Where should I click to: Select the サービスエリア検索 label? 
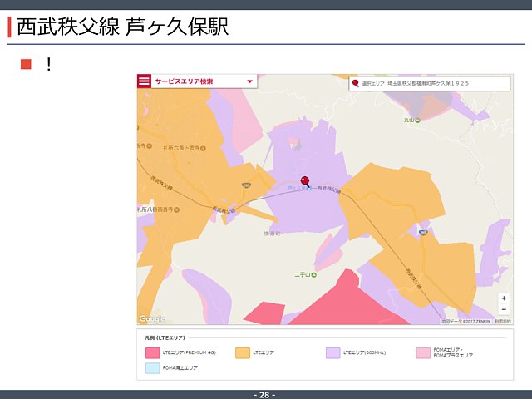184,81
